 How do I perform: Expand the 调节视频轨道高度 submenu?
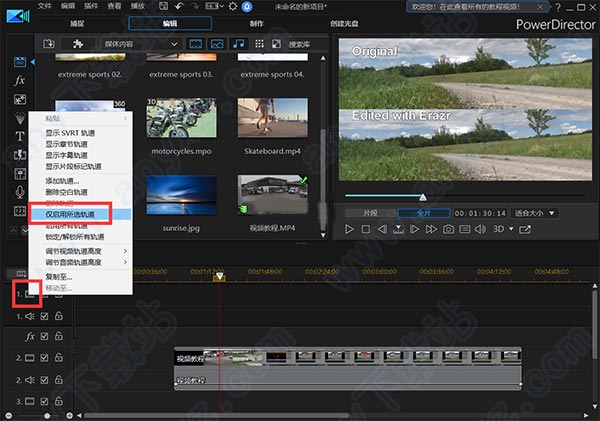click(x=85, y=251)
